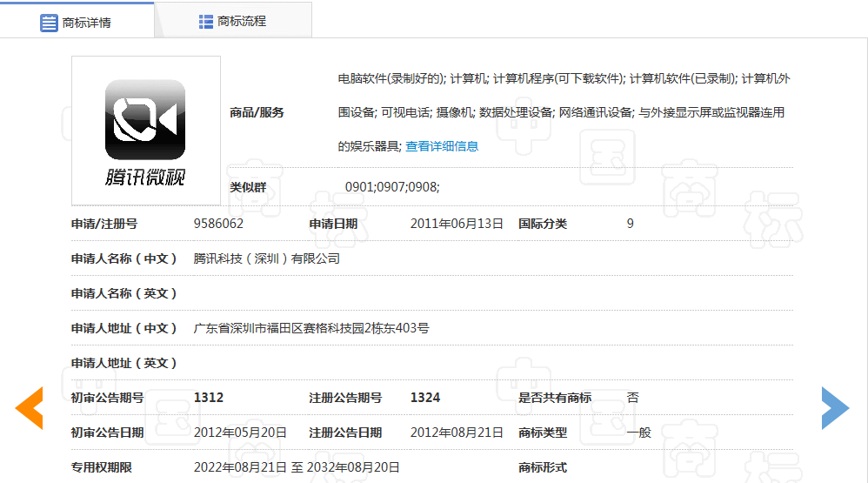Click the 申请人地址（中文）label
The image size is (868, 483).
pos(124,328)
